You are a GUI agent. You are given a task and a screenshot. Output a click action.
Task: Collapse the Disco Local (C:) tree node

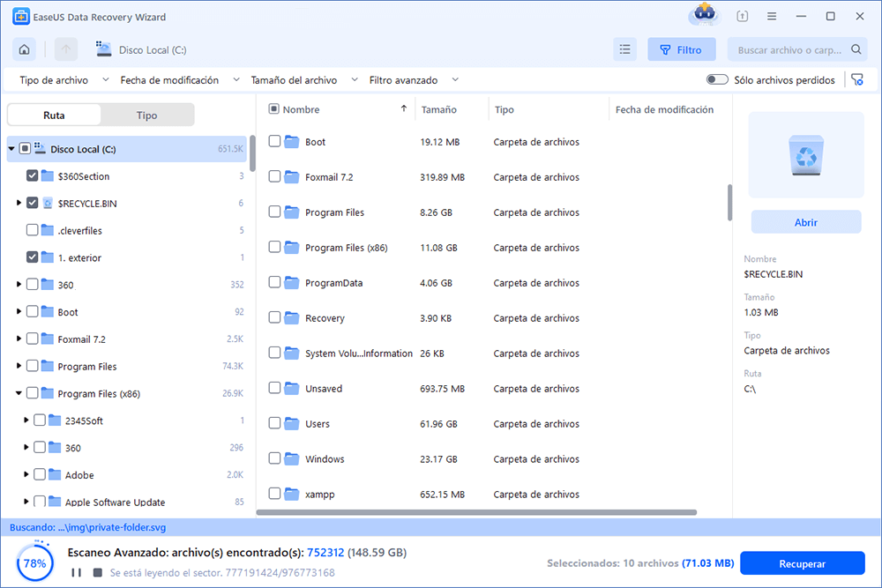pos(11,149)
